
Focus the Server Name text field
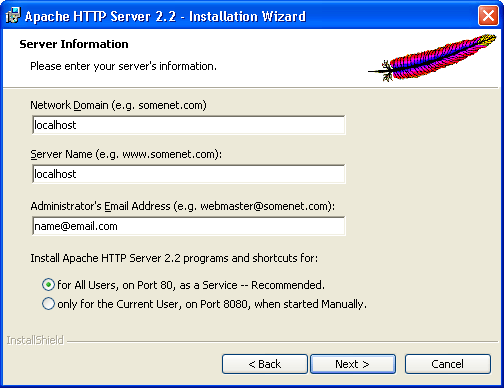pos(189,174)
